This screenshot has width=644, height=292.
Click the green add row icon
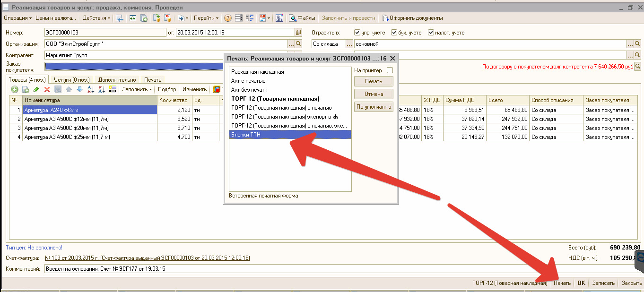coord(15,89)
